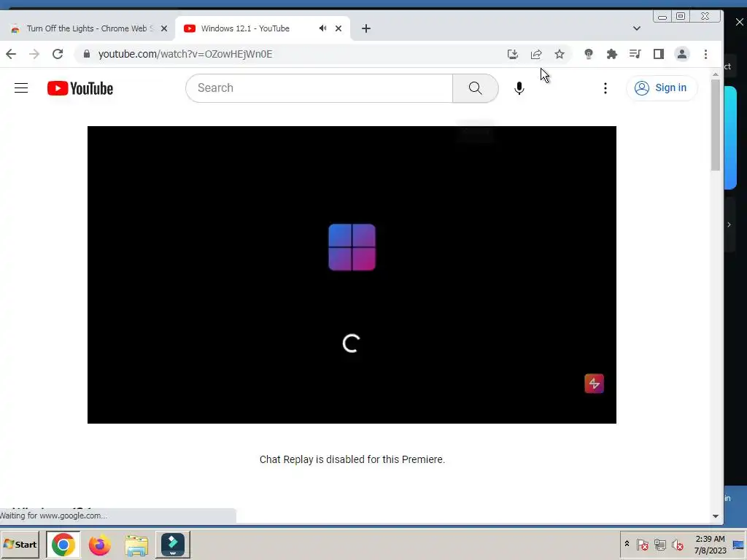The height and width of the screenshot is (560, 747).
Task: Click the Action Center flag tray icon
Action: pos(642,544)
